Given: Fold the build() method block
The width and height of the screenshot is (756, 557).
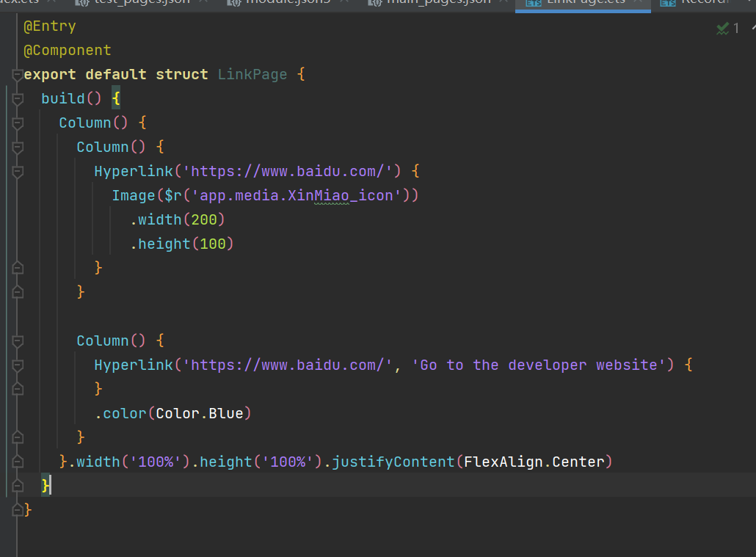Looking at the screenshot, I should [x=18, y=99].
